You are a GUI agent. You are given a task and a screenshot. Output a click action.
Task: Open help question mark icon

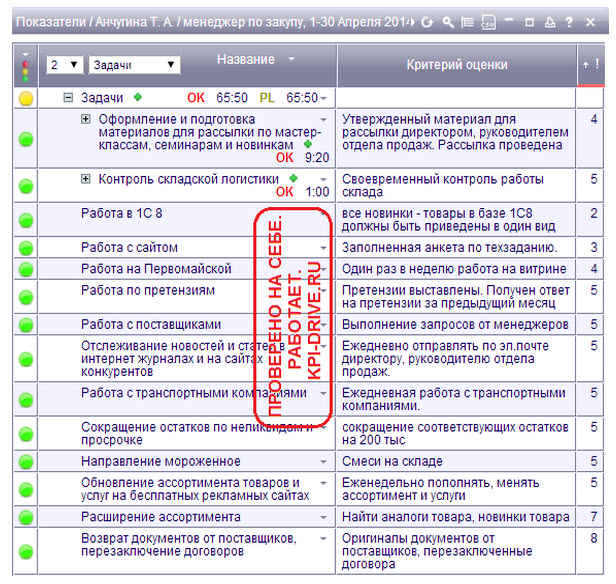(569, 22)
